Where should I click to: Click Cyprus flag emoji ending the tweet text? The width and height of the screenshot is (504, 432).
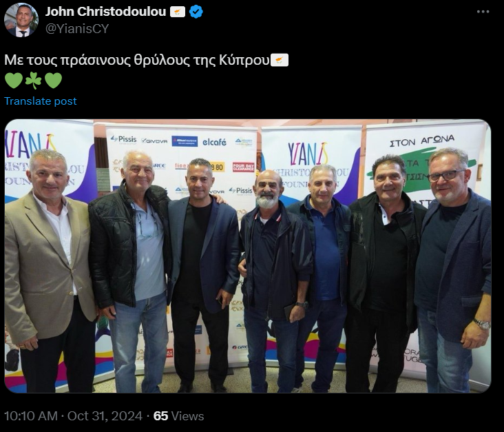pyautogui.click(x=280, y=60)
